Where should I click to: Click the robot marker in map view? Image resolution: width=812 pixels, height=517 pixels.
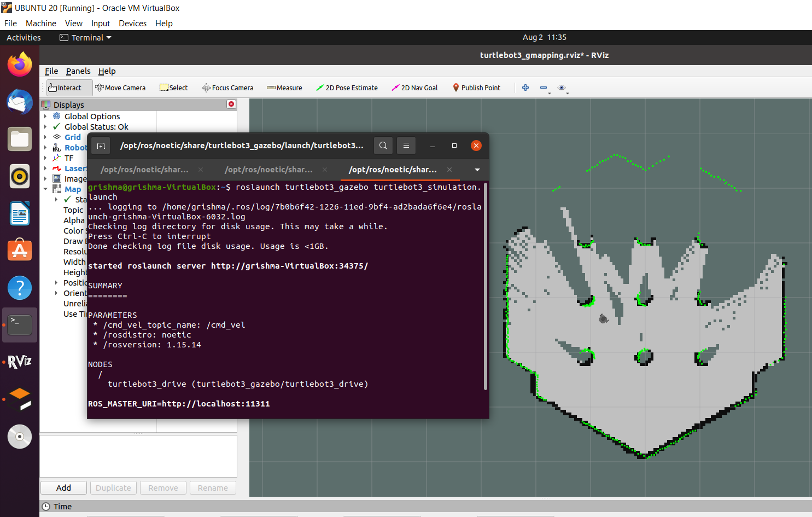coord(603,318)
